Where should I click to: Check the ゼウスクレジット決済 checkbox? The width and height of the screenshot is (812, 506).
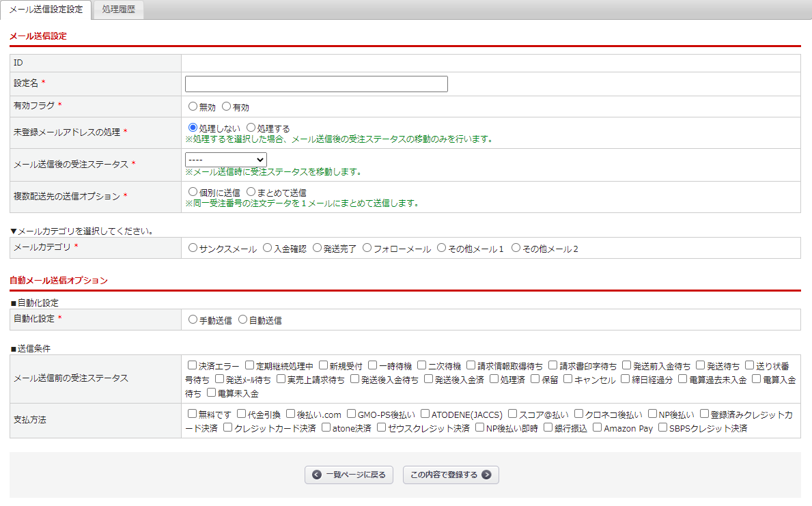pos(382,427)
